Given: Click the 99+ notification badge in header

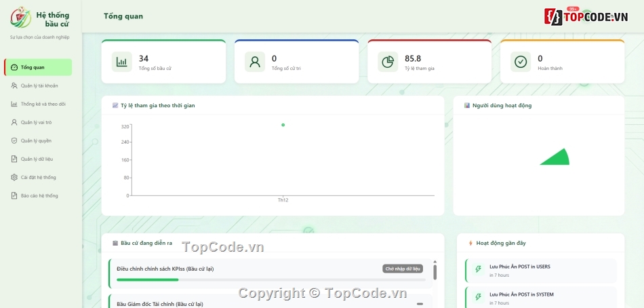Looking at the screenshot, I should point(572,9).
